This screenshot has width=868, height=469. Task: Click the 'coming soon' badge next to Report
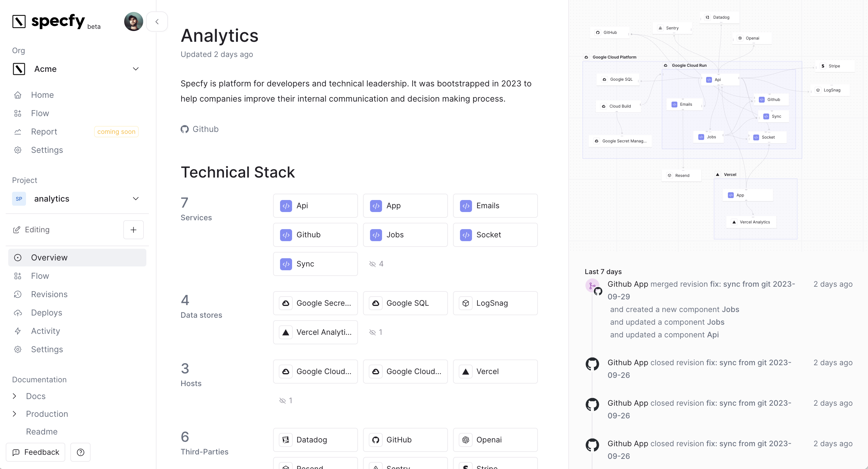pyautogui.click(x=116, y=132)
